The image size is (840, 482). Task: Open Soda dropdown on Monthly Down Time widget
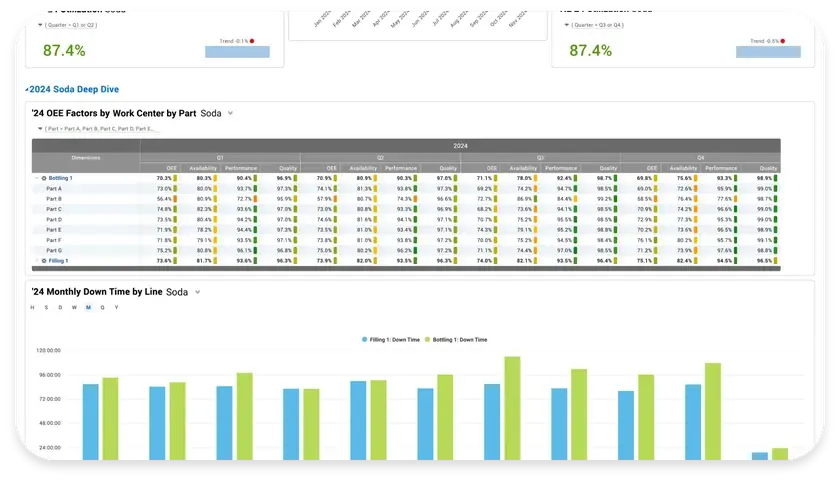[x=198, y=292]
